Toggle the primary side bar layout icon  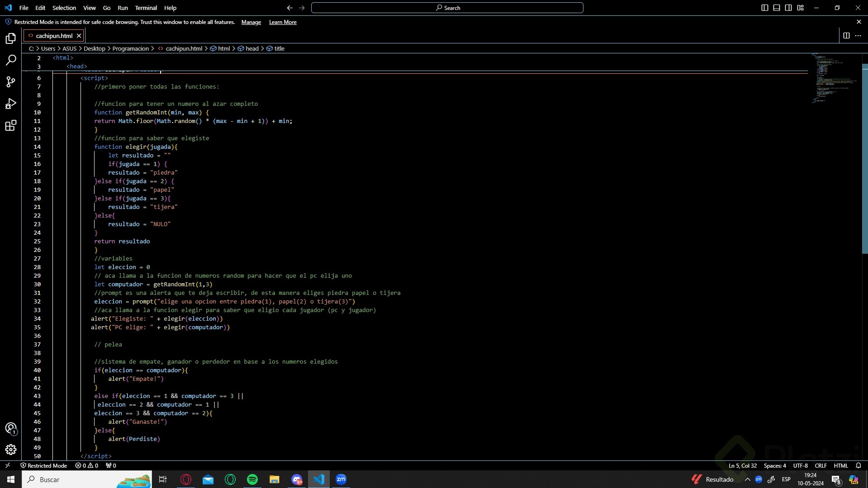pyautogui.click(x=765, y=8)
